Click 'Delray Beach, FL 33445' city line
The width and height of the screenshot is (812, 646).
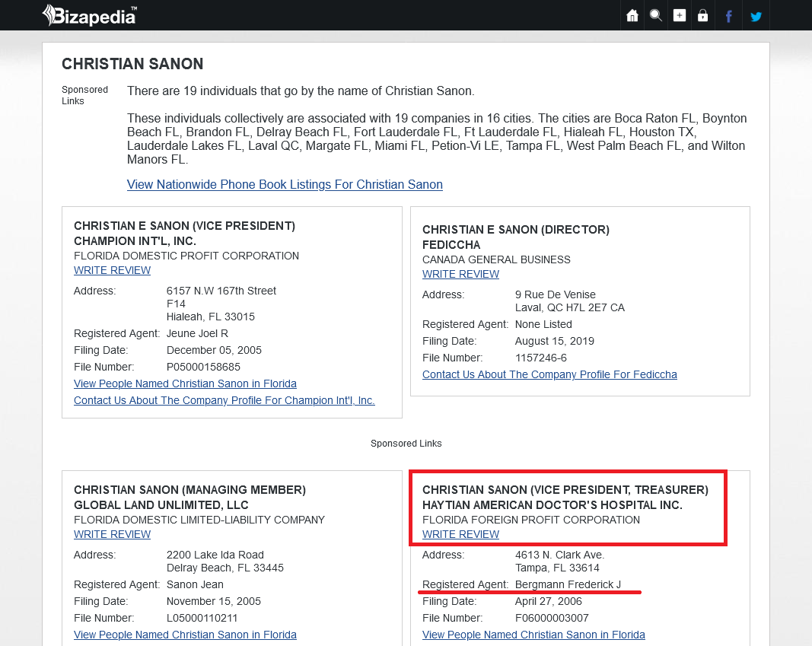224,568
